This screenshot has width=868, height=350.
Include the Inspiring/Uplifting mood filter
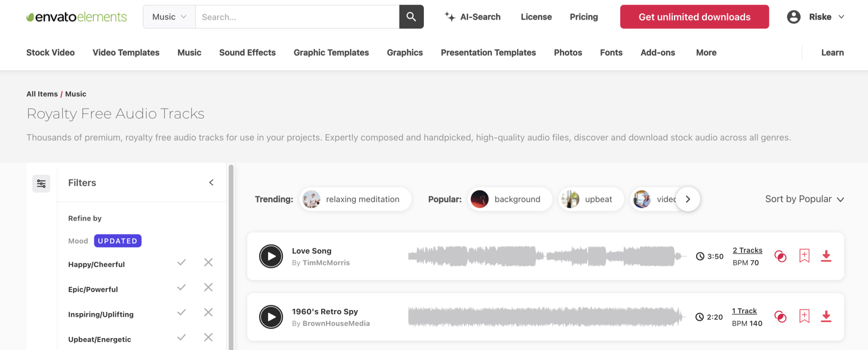point(181,312)
